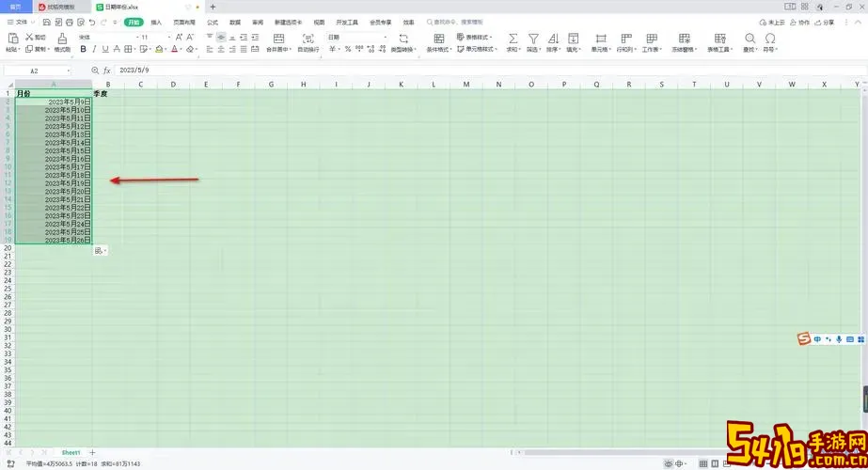Select the Sheet1 tab

pyautogui.click(x=71, y=452)
